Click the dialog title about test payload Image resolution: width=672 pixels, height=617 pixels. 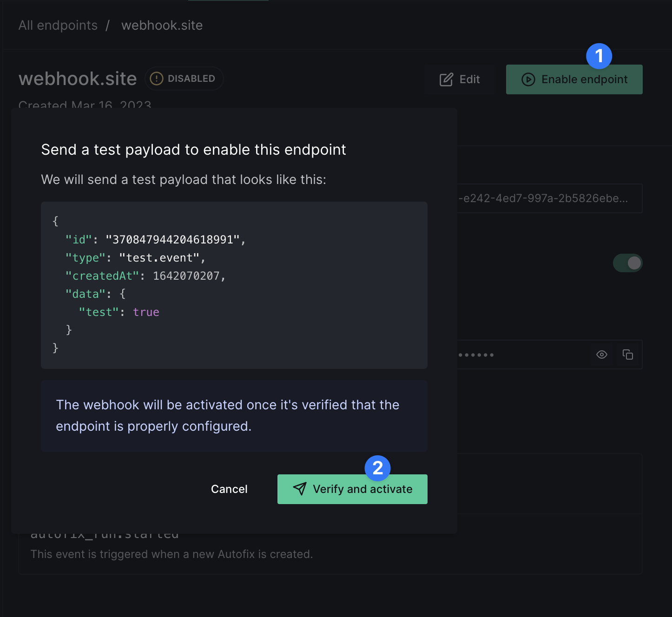tap(194, 150)
